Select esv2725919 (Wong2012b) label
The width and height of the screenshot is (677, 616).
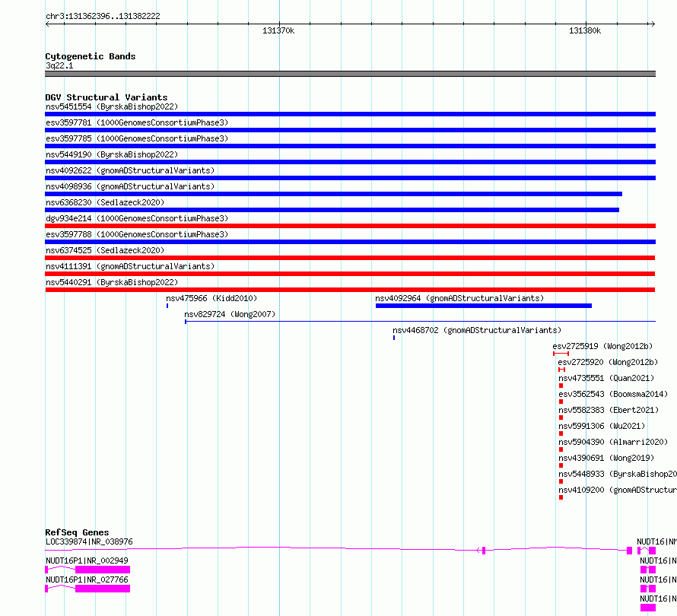coord(602,346)
